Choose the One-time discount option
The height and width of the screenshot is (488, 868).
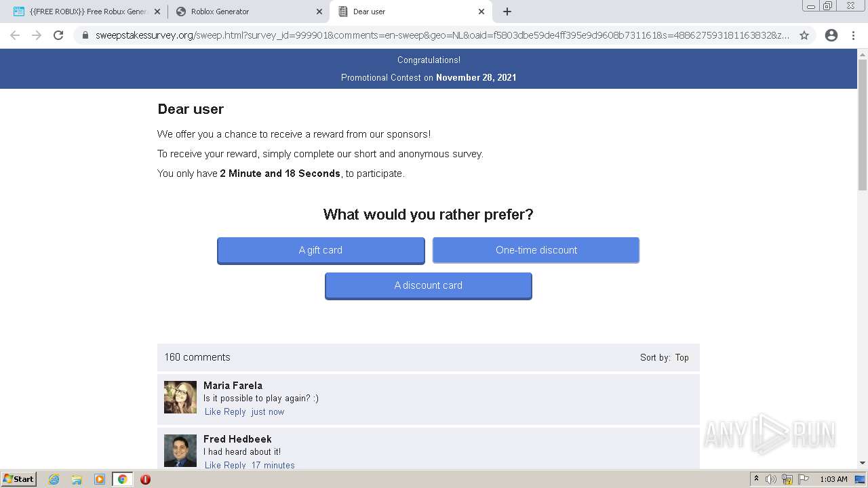click(536, 250)
